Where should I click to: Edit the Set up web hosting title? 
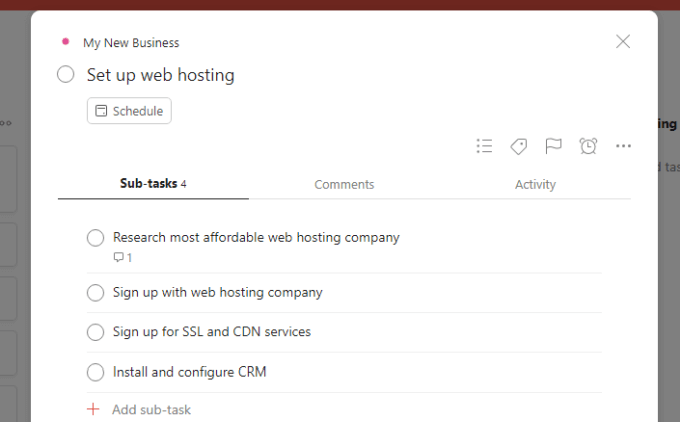(160, 75)
